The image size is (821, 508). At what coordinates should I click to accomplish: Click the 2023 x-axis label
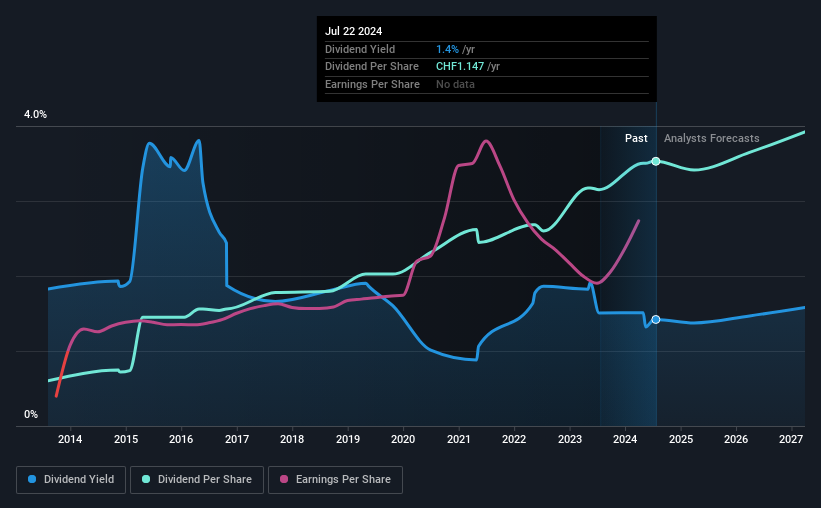point(570,439)
